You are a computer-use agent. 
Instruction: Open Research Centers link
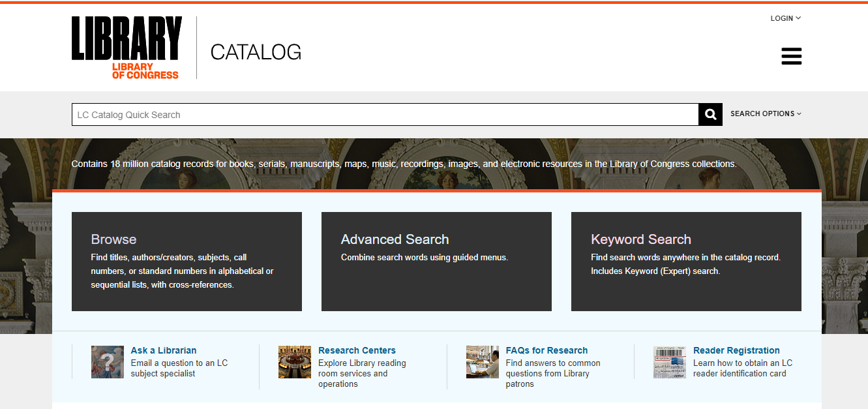(x=357, y=350)
